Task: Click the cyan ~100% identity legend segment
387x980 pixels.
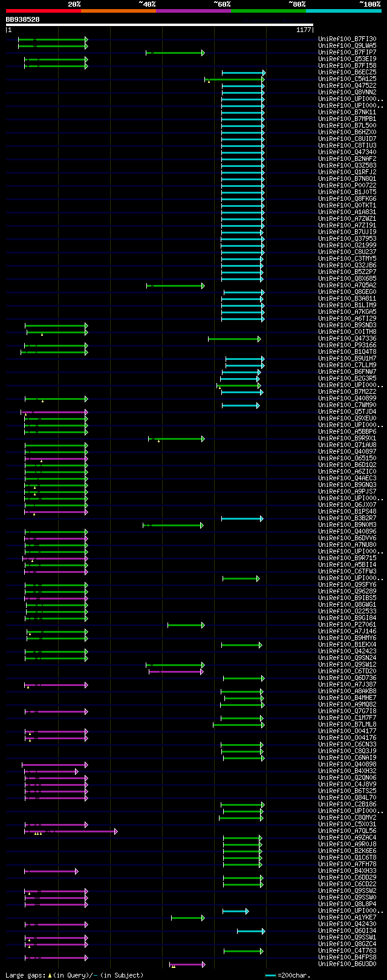Action: click(x=343, y=11)
